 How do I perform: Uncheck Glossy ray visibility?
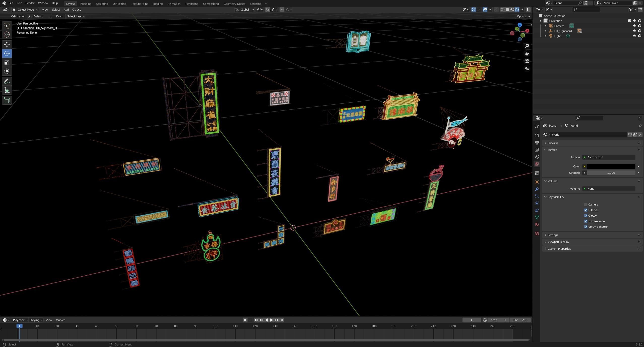point(586,216)
